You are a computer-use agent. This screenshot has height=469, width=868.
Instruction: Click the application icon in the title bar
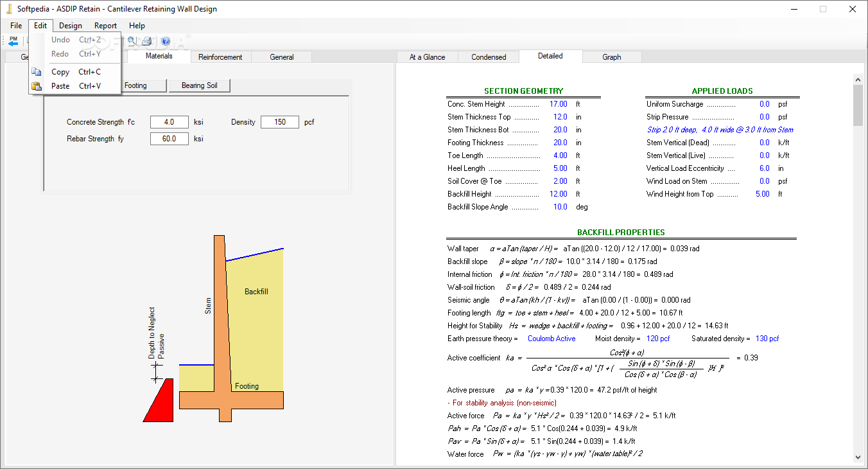pos(9,9)
